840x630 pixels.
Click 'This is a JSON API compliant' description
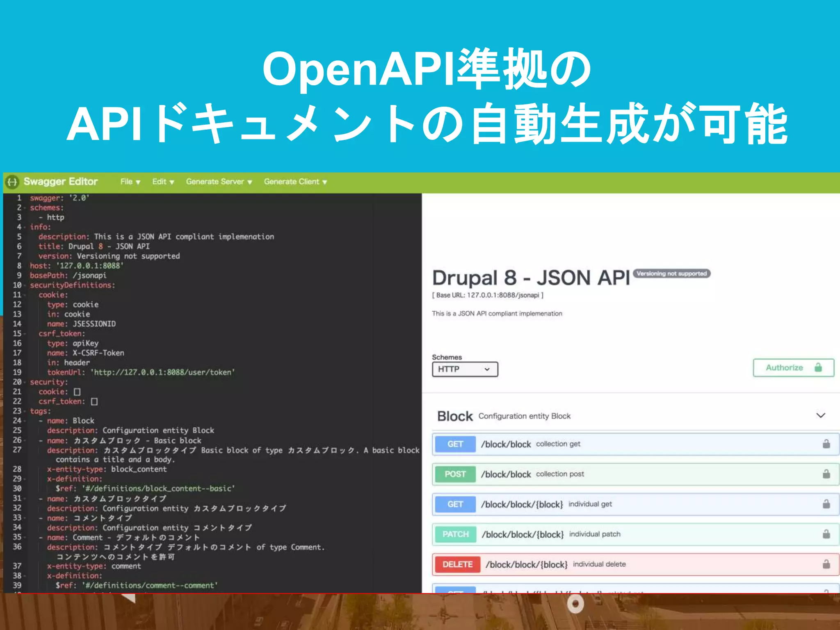pyautogui.click(x=497, y=314)
